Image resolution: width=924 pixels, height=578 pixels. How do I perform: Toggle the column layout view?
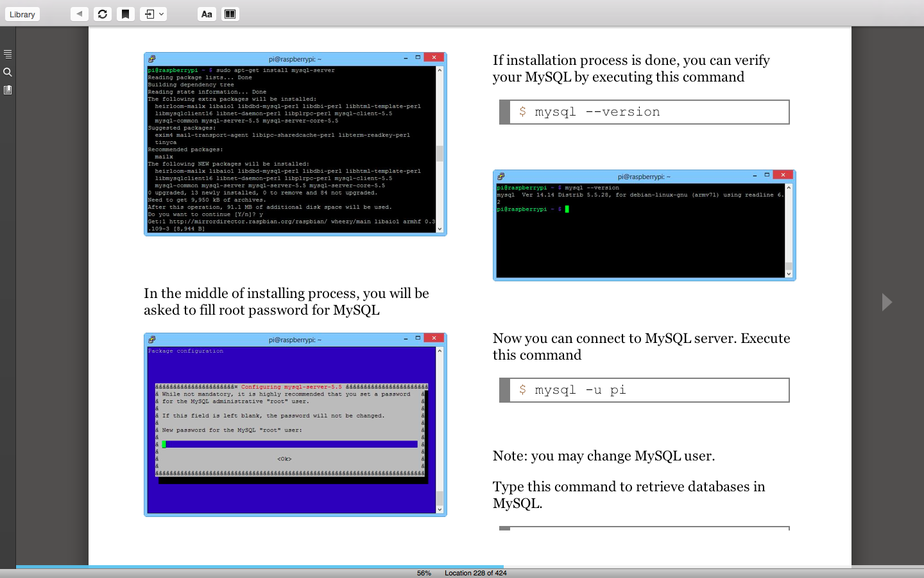pos(230,13)
